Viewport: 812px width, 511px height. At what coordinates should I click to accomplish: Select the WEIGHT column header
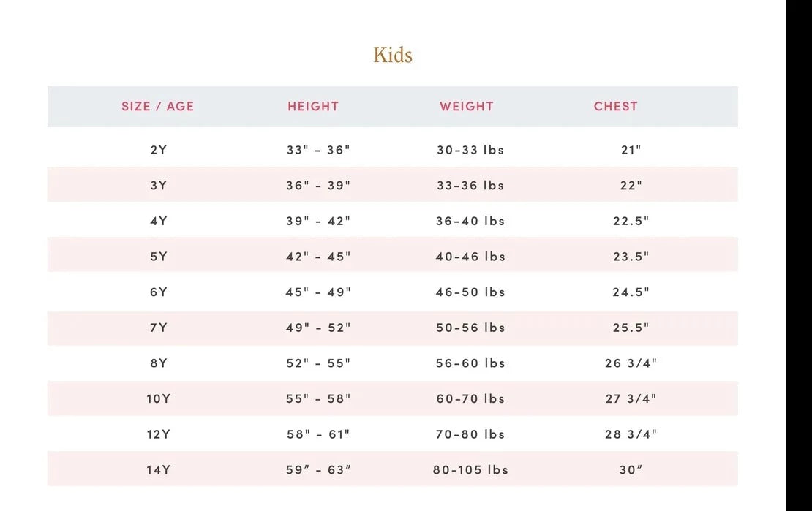[x=467, y=106]
